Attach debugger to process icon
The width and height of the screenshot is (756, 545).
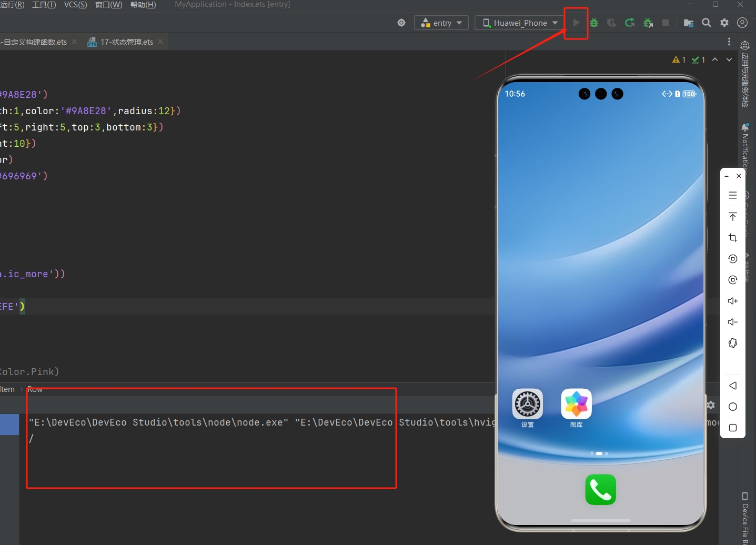click(648, 23)
